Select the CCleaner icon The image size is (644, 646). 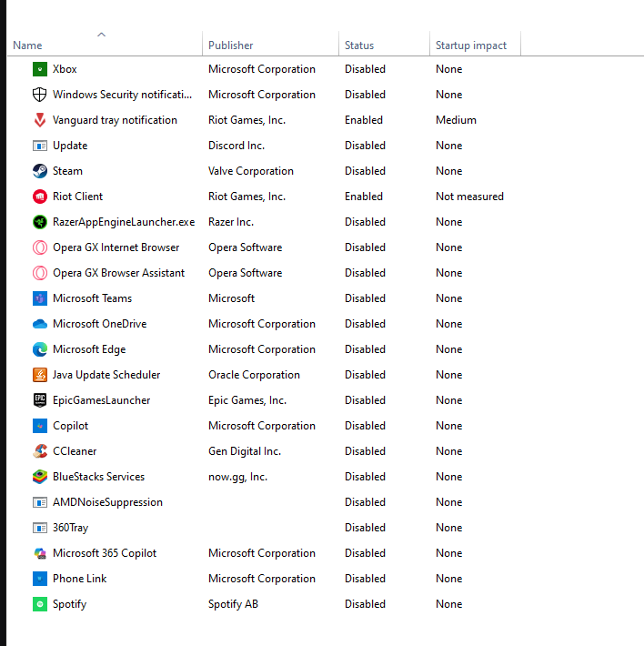(39, 451)
